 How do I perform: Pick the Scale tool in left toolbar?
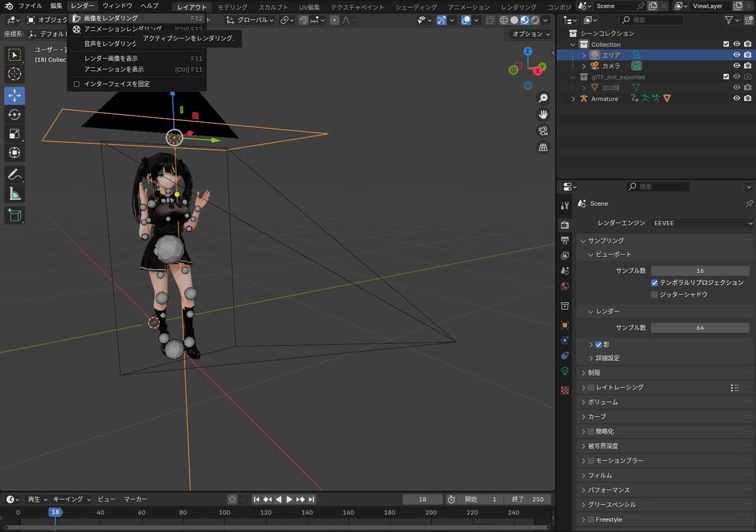tap(14, 133)
